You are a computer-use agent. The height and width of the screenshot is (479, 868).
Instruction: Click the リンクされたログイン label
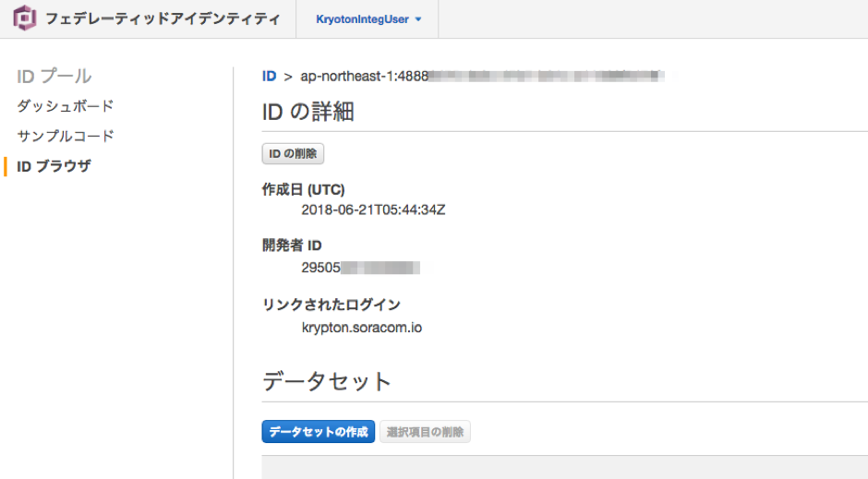coord(332,305)
